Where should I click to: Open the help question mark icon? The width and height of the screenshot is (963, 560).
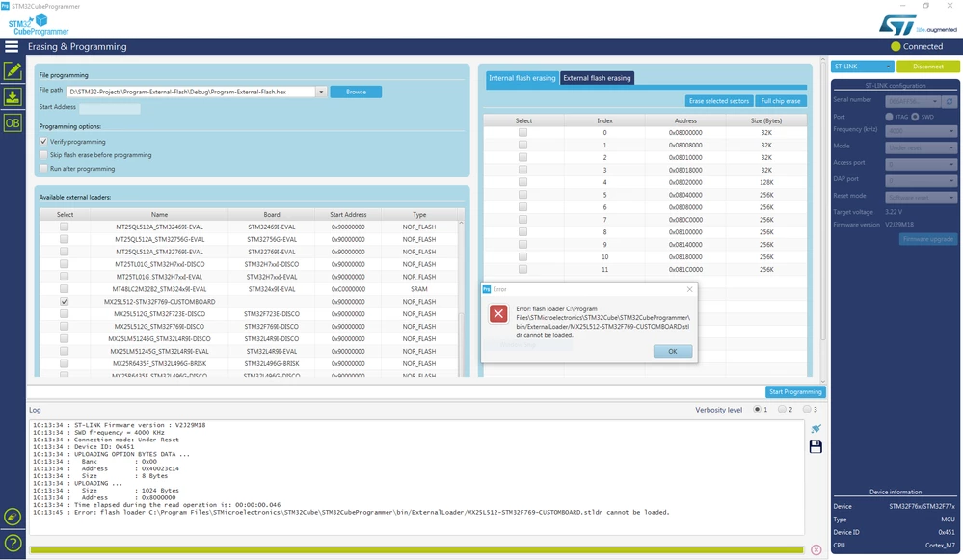coord(13,544)
